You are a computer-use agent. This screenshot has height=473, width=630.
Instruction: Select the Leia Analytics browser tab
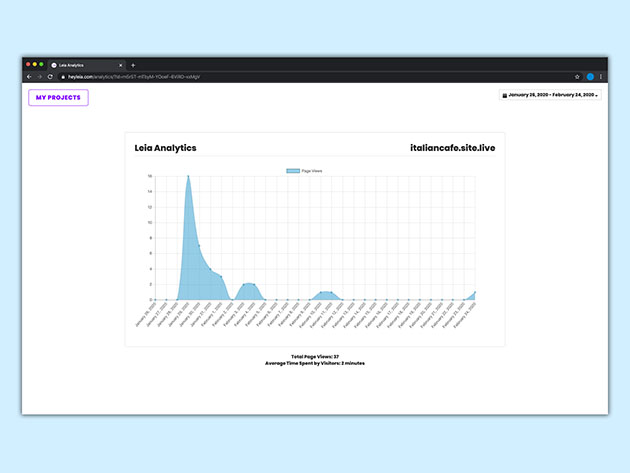point(86,65)
